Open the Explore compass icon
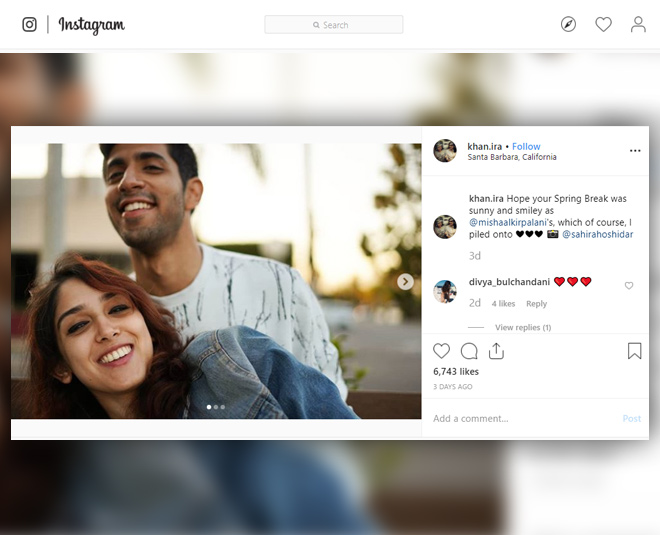This screenshot has height=535, width=660. pyautogui.click(x=568, y=24)
